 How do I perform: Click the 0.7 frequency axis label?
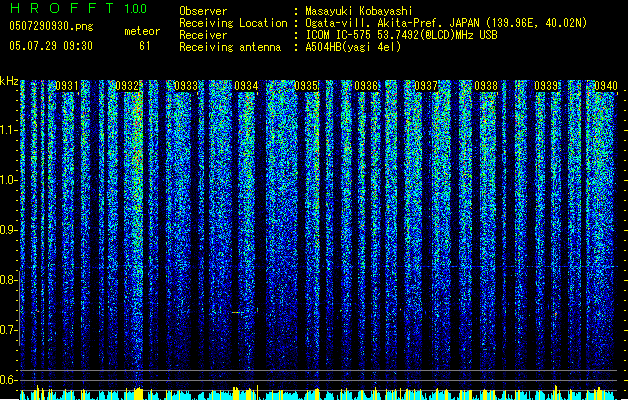8,330
